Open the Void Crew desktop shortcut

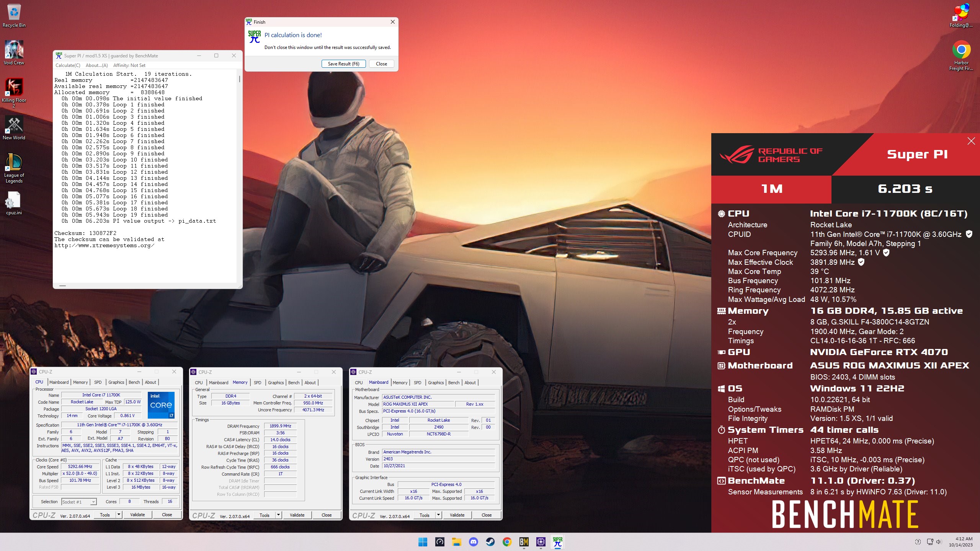click(14, 53)
